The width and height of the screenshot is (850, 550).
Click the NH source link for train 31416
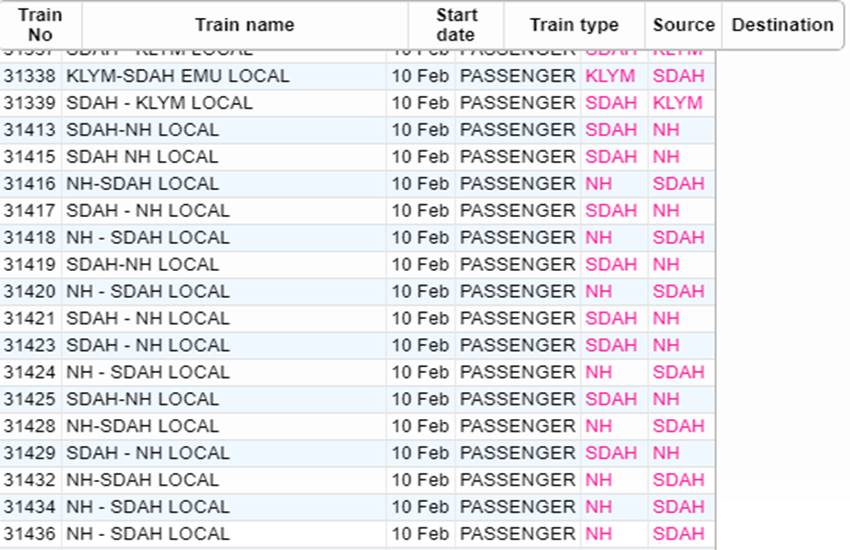(598, 184)
